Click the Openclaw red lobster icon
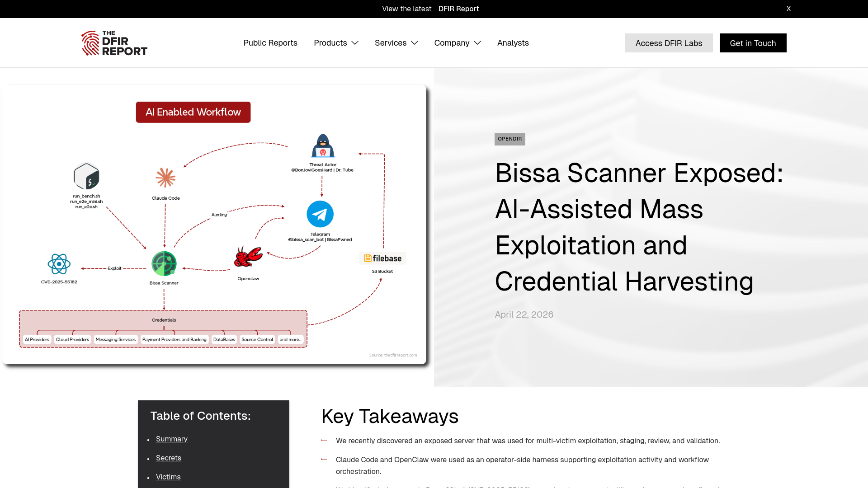 coord(248,257)
